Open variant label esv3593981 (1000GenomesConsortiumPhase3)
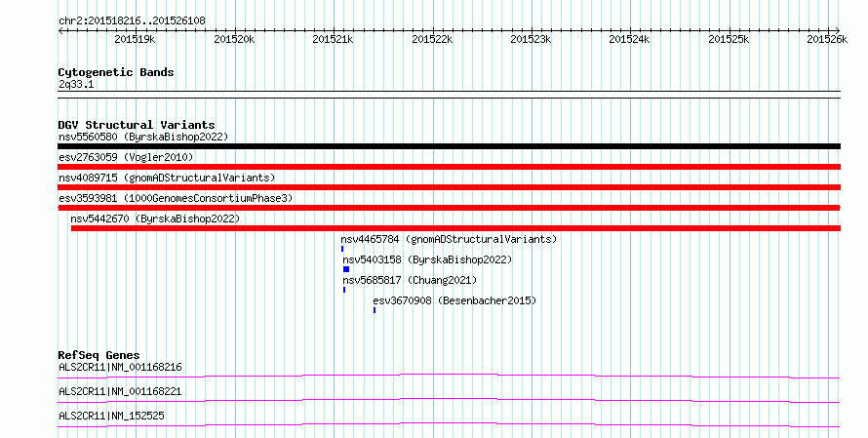Screen dimensions: 868x438 click(176, 198)
